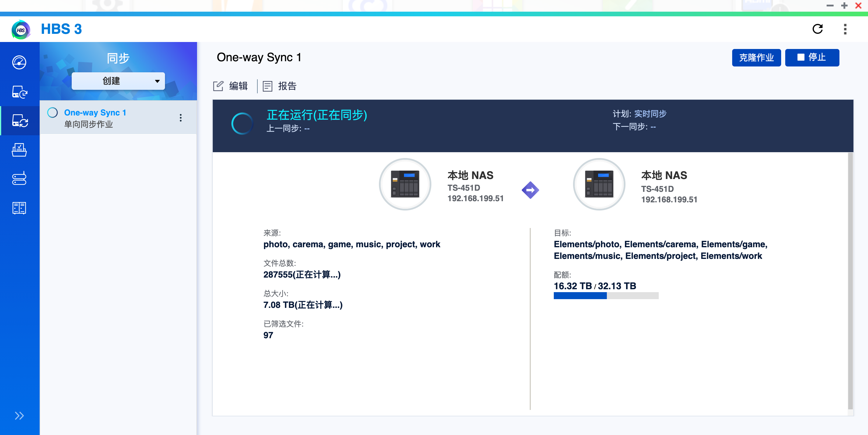Open the One-way Sync 1 job options menu

pyautogui.click(x=181, y=117)
